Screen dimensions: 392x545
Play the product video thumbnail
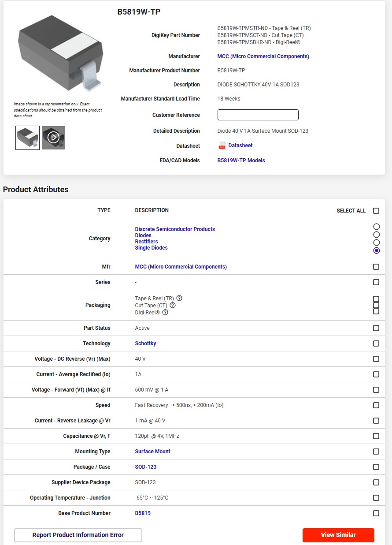(x=53, y=138)
